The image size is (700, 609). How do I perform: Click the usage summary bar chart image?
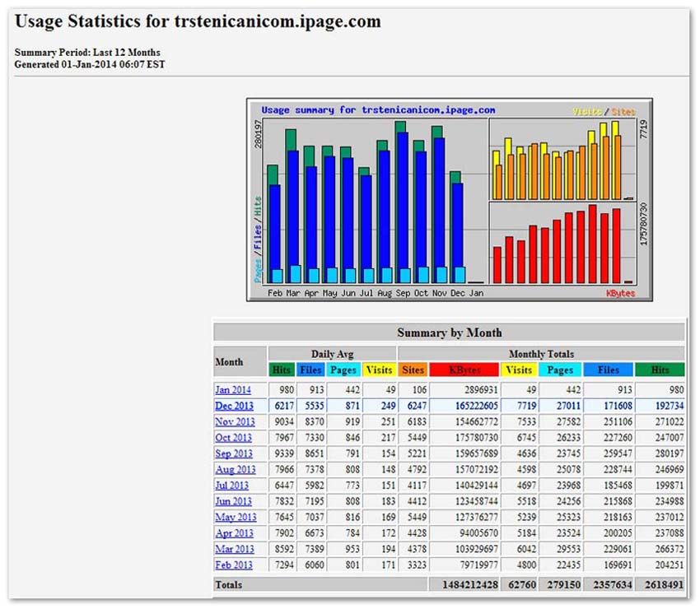pos(449,200)
